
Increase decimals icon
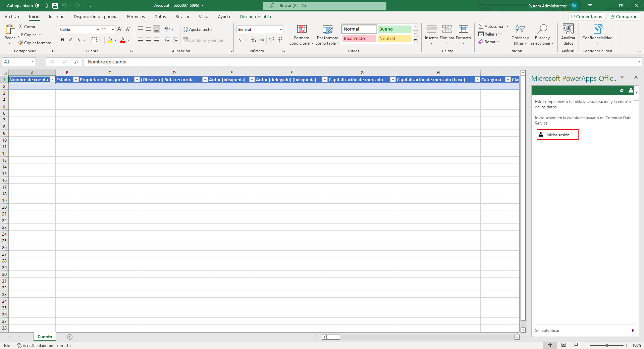tap(272, 40)
